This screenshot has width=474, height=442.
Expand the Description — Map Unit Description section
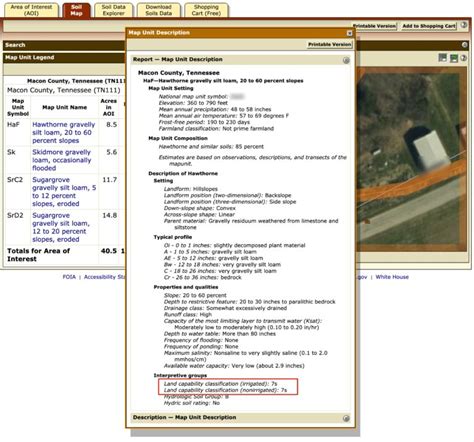pyautogui.click(x=346, y=418)
